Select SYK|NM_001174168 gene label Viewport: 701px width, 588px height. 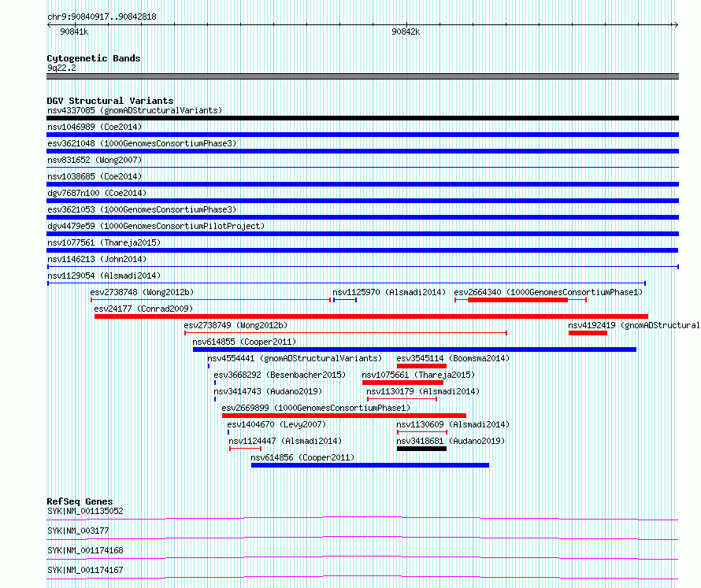(85, 550)
